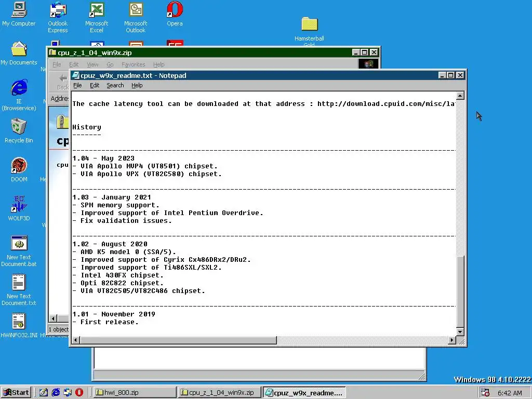Maximize the Notepad window

pos(450,75)
